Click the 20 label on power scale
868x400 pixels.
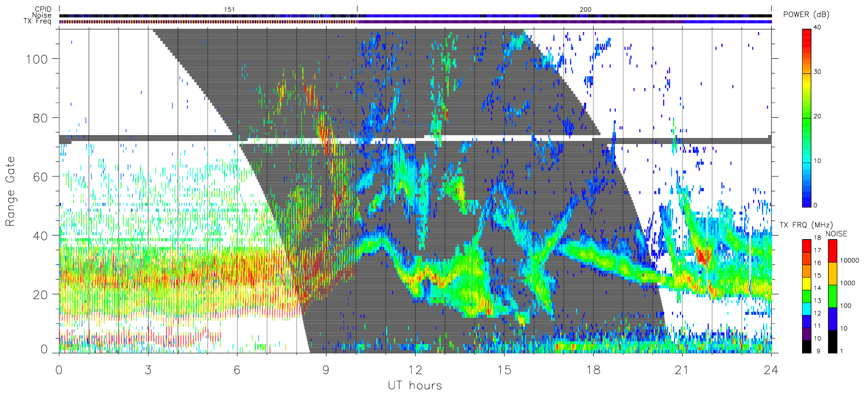(817, 116)
